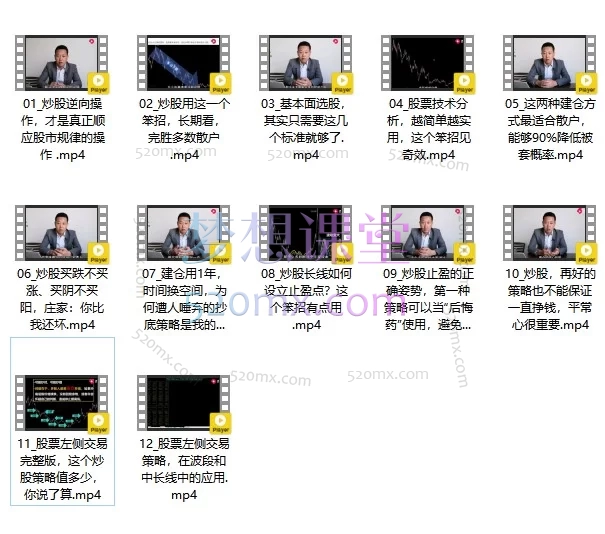
Task: Click filename '11_股票左侧交易完整版，这个炒股策略值多少，你说了算.mp4'
Action: tap(63, 469)
